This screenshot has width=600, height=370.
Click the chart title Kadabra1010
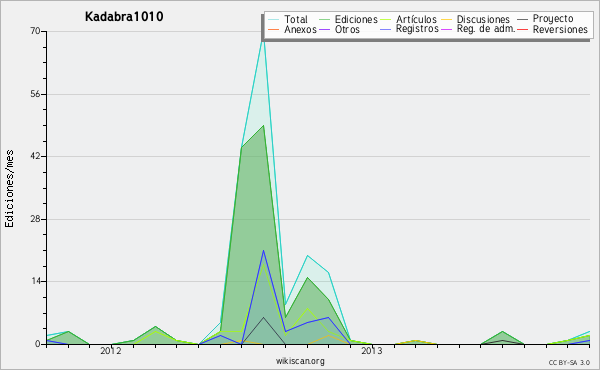[x=124, y=17]
